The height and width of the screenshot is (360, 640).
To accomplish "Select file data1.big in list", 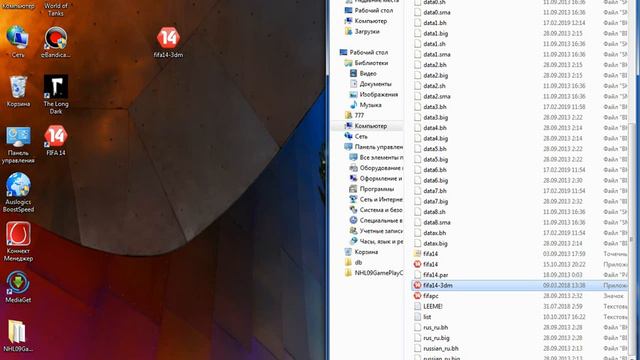I will coord(520,33).
